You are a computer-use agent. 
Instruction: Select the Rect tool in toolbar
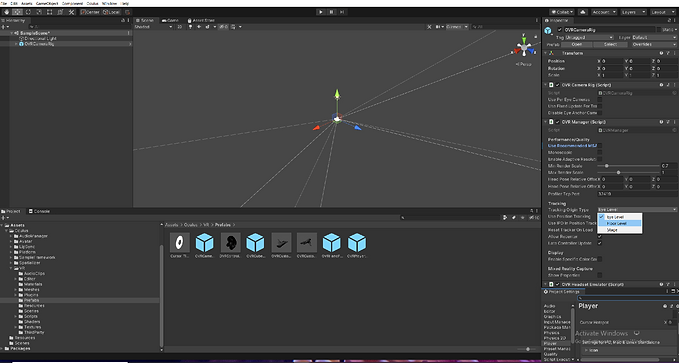(x=49, y=12)
